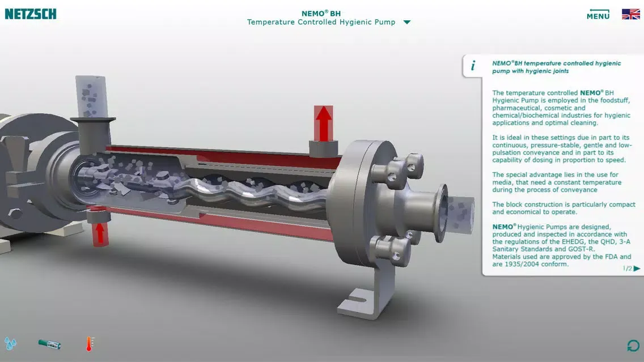
Task: Change language via UK flag icon
Action: pos(630,14)
